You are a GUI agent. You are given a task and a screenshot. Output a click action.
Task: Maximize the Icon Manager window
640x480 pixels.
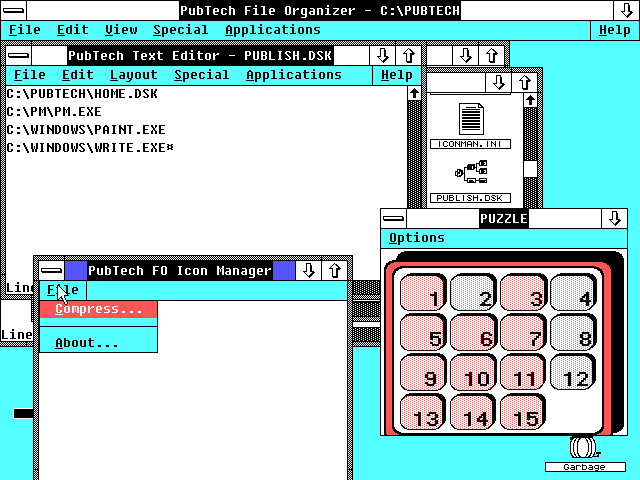pyautogui.click(x=335, y=271)
